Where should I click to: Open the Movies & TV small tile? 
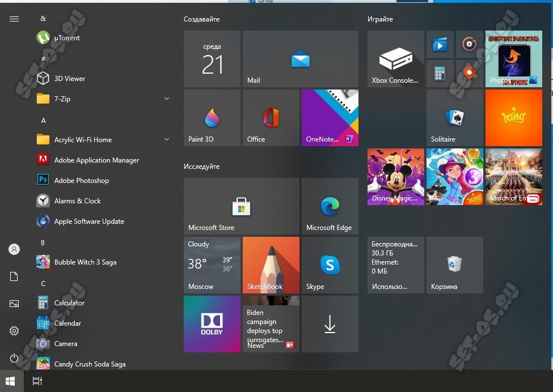tap(440, 44)
